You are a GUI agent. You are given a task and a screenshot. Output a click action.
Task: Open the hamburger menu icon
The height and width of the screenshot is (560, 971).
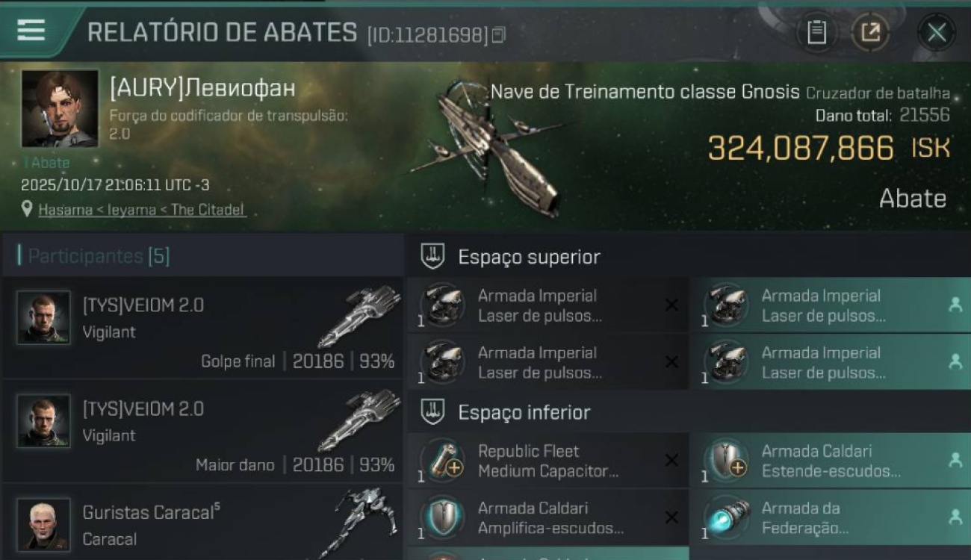pos(31,30)
